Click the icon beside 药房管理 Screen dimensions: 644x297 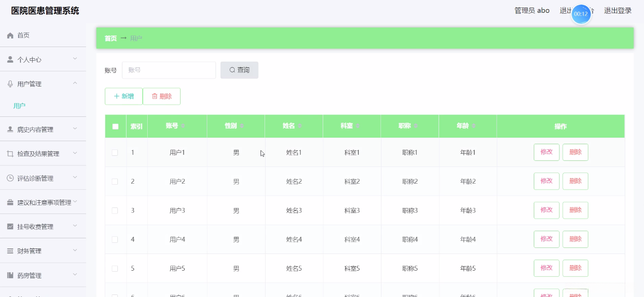(10, 275)
